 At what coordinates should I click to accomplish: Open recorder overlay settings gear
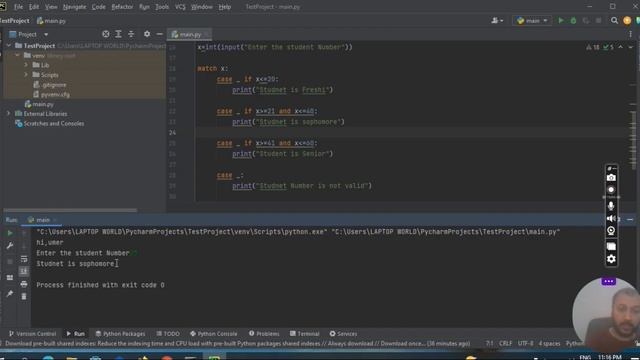click(x=611, y=259)
